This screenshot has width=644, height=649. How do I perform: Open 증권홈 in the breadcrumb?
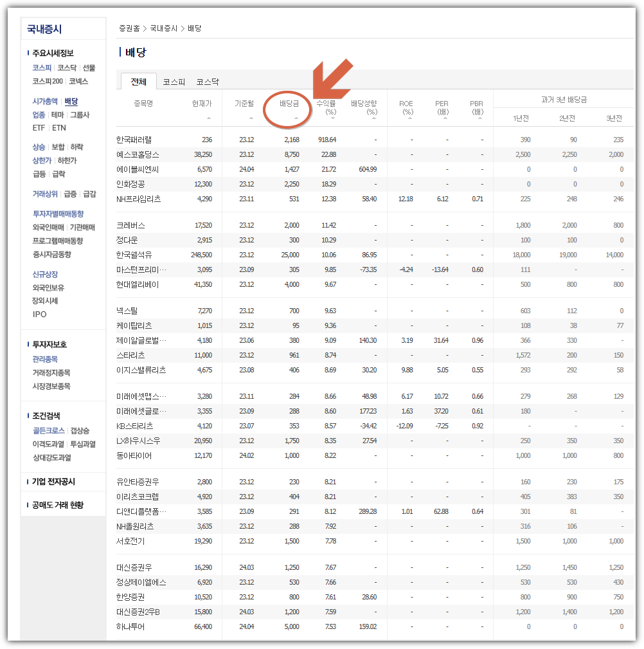coord(129,28)
